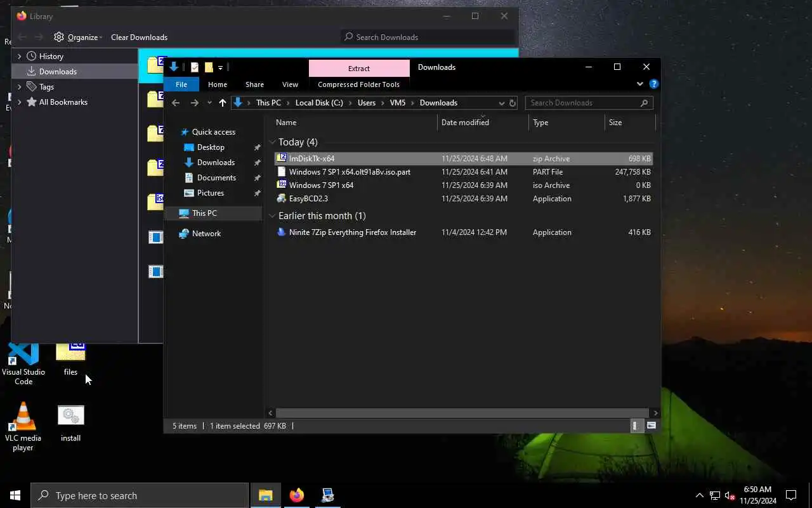Click Local Disk (C:) in address bar
This screenshot has width=812, height=508.
click(319, 103)
